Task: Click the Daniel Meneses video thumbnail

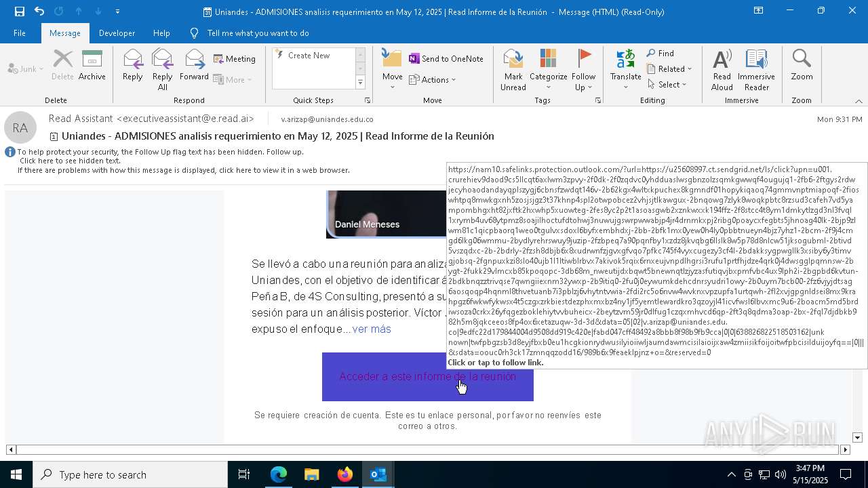Action: pyautogui.click(x=386, y=214)
